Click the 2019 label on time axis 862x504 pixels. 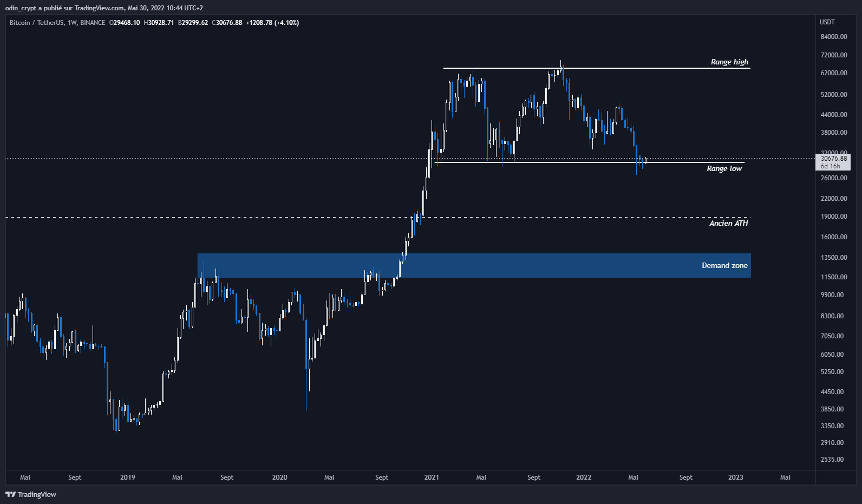pos(128,477)
